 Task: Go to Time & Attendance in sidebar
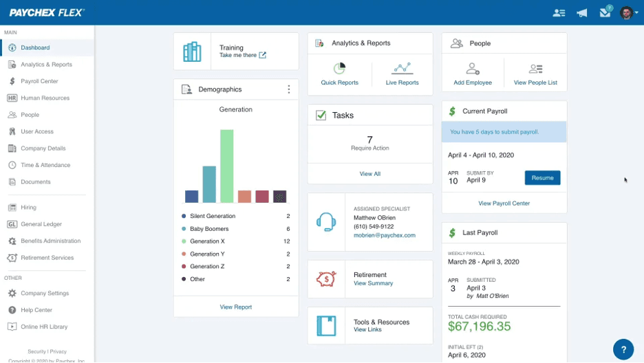tap(45, 165)
